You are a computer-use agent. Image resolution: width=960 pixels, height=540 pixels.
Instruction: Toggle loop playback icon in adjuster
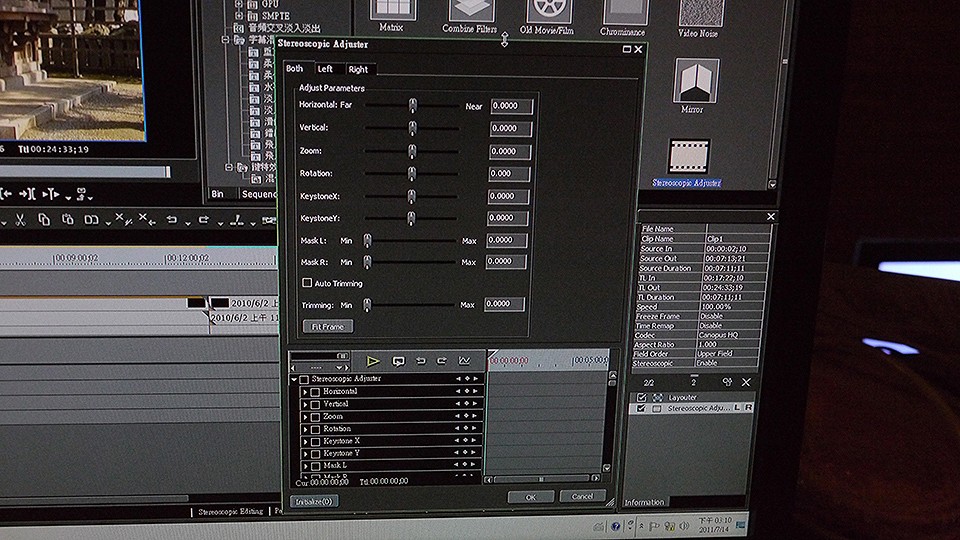[x=398, y=361]
